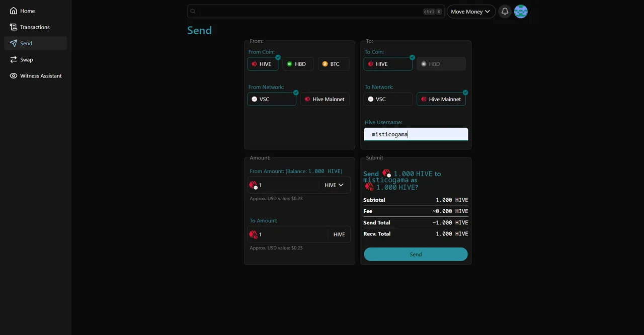644x335 pixels.
Task: Choose VSC as the To Network
Action: tap(388, 99)
